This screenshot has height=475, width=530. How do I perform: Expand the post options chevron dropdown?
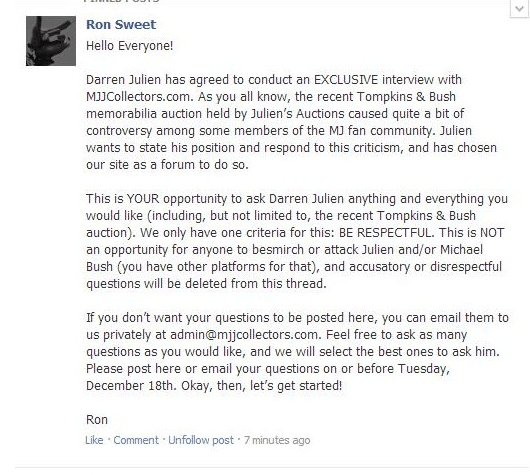(x=519, y=8)
